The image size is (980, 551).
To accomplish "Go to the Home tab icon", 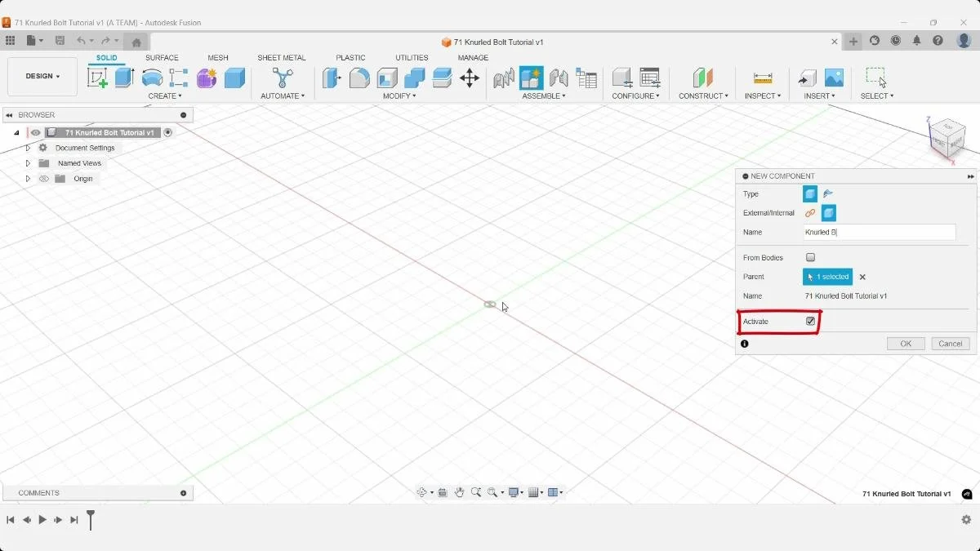I will tap(136, 42).
